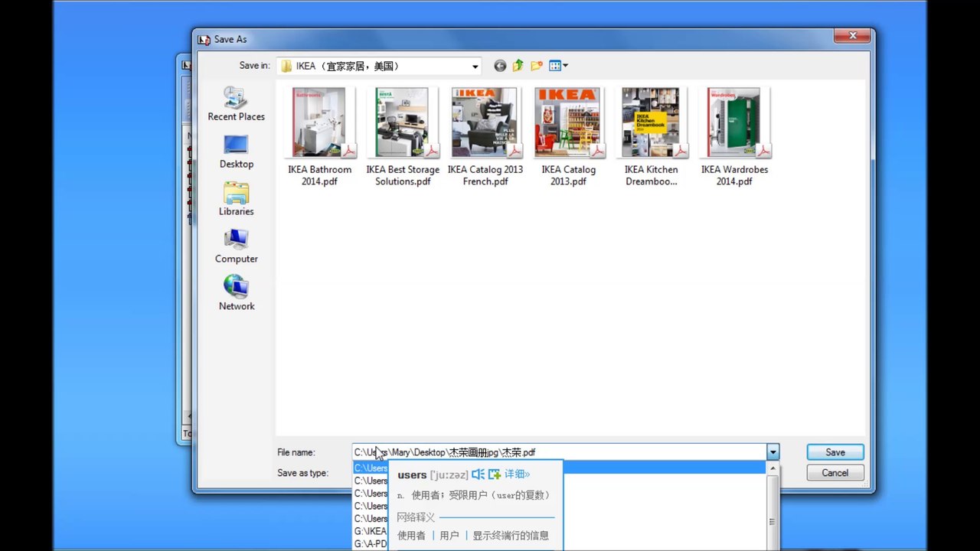Pick the G:\IKEA suggestion entry
980x551 pixels.
pyautogui.click(x=371, y=531)
